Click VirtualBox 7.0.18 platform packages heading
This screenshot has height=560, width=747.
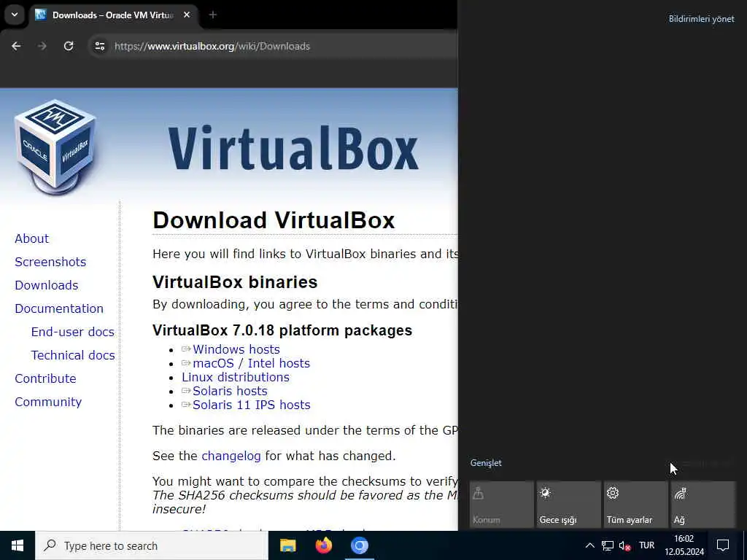point(282,330)
